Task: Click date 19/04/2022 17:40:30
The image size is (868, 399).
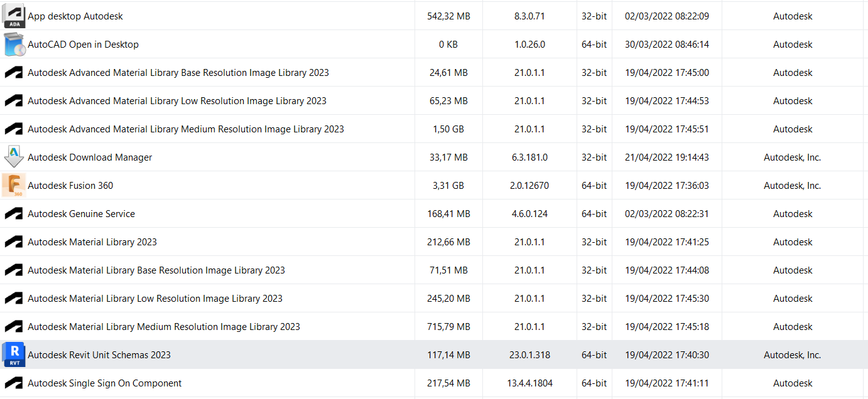Action: [x=667, y=355]
